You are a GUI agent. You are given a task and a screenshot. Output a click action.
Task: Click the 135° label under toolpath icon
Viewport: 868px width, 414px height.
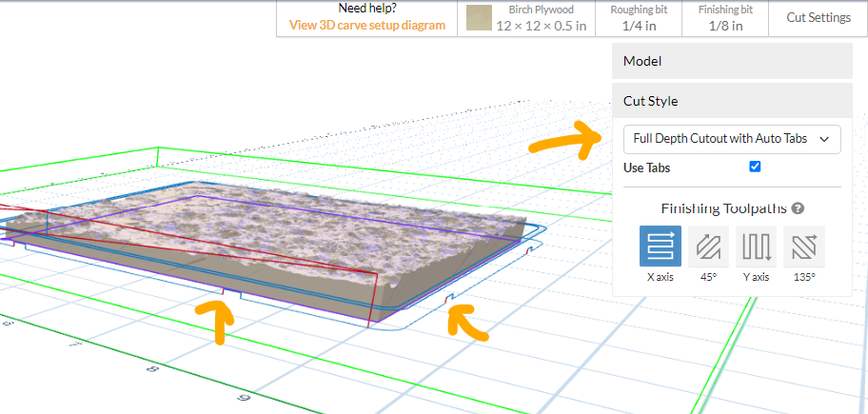[x=804, y=277]
